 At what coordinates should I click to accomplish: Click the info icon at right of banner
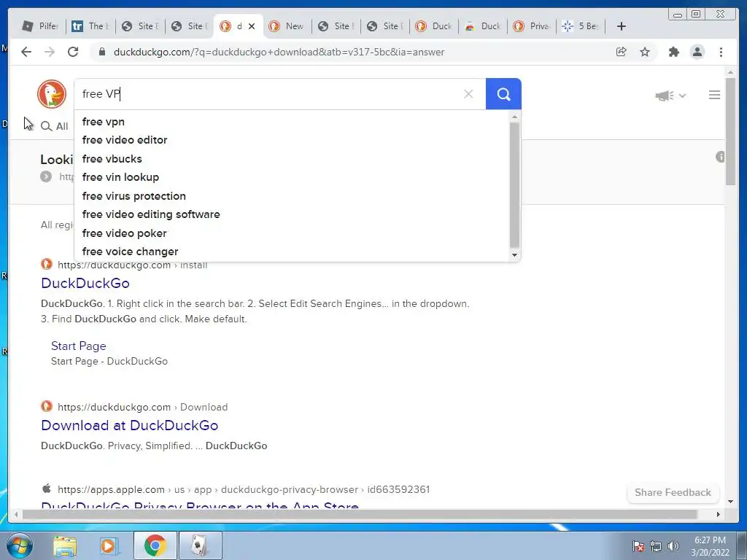click(x=720, y=157)
